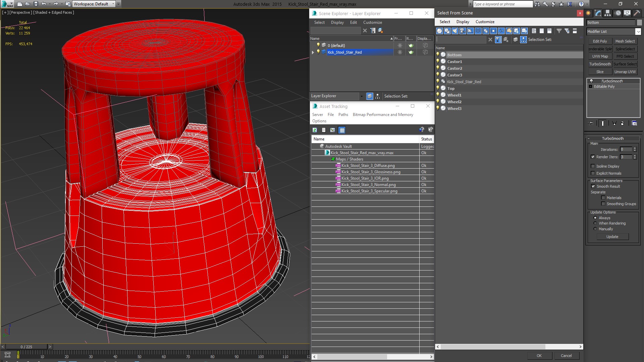Click the Update button in TurboSmooth
This screenshot has width=644, height=362.
click(x=612, y=237)
